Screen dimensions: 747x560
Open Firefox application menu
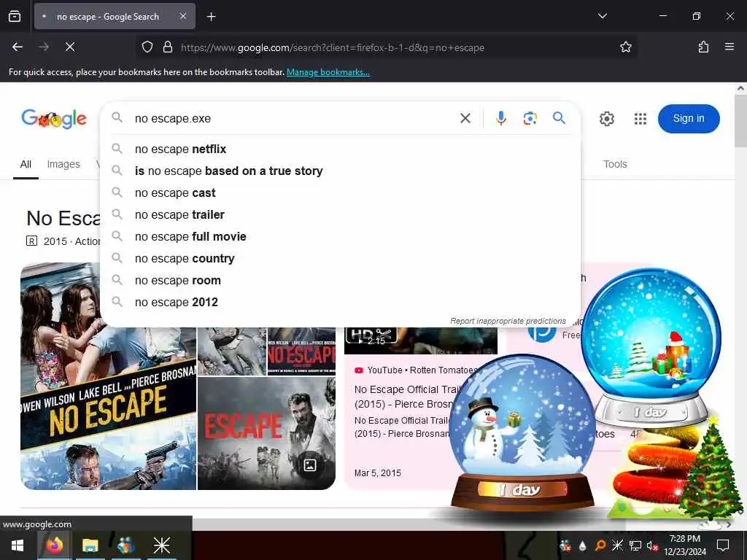pos(729,47)
